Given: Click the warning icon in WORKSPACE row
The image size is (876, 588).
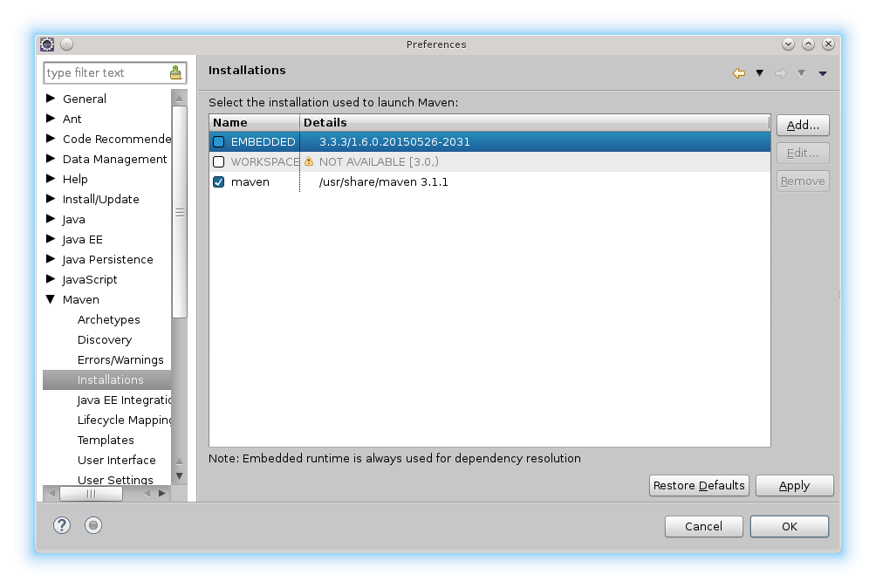Looking at the screenshot, I should (x=309, y=161).
